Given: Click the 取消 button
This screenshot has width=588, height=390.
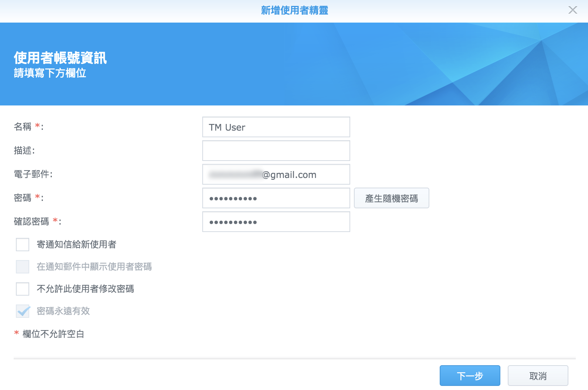Looking at the screenshot, I should pyautogui.click(x=538, y=376).
